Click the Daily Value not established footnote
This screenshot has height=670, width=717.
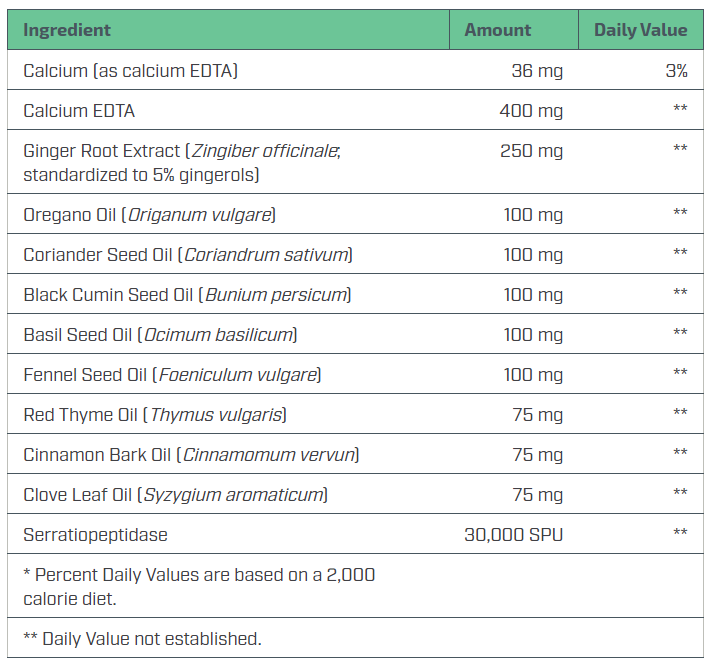point(142,638)
